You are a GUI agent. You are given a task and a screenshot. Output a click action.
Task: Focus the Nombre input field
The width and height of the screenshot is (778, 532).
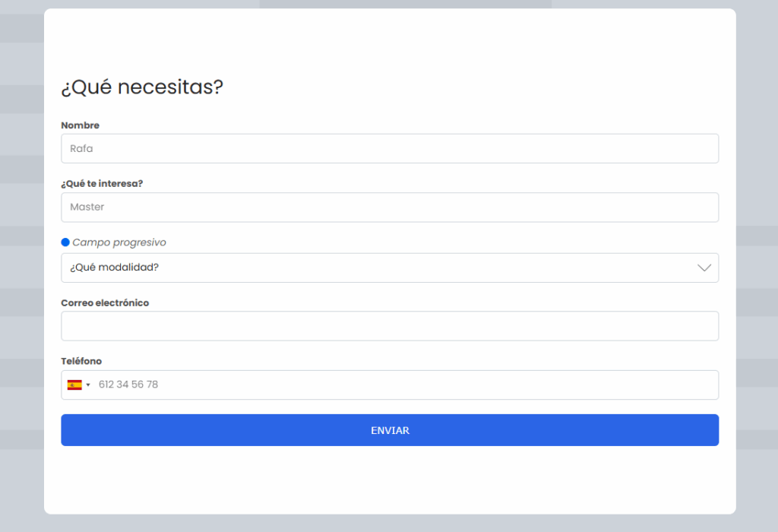390,148
